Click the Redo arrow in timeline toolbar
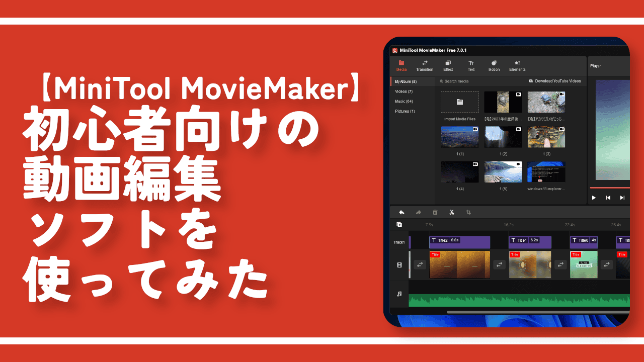Viewport: 644px width, 362px height. 418,212
